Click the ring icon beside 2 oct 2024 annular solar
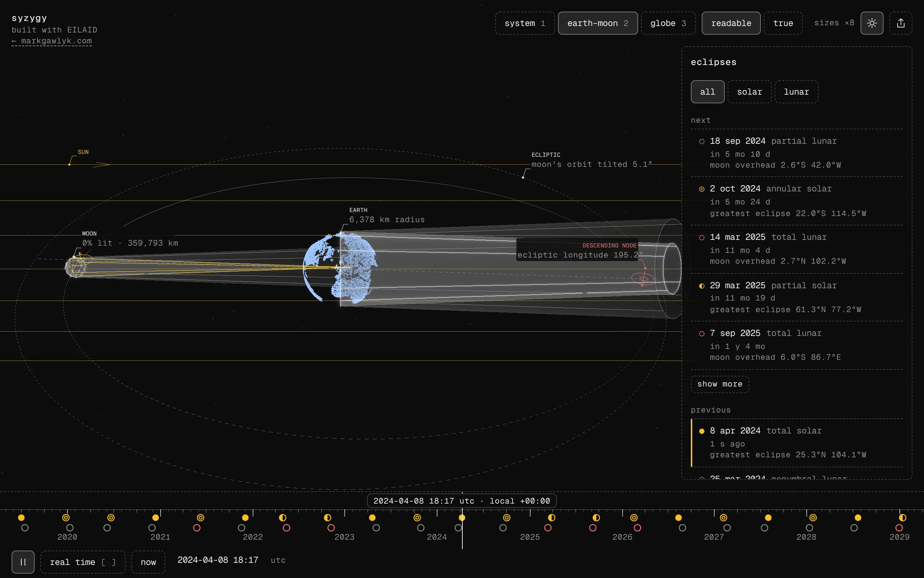 pos(702,189)
